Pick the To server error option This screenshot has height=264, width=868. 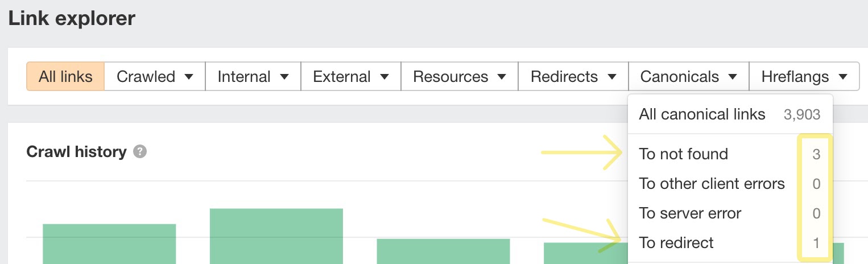click(x=690, y=213)
